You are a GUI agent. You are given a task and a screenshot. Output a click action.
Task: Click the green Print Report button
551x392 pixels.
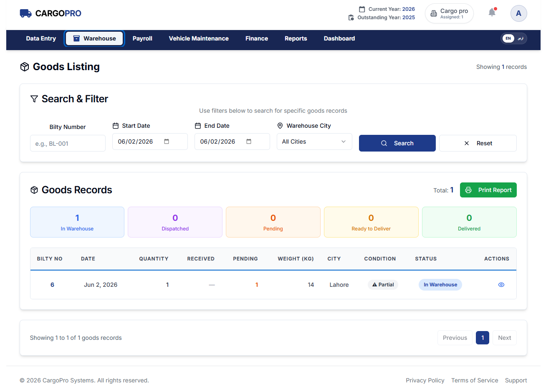pyautogui.click(x=488, y=190)
